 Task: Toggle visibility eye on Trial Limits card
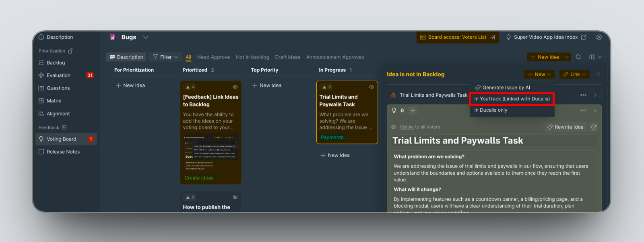372,87
